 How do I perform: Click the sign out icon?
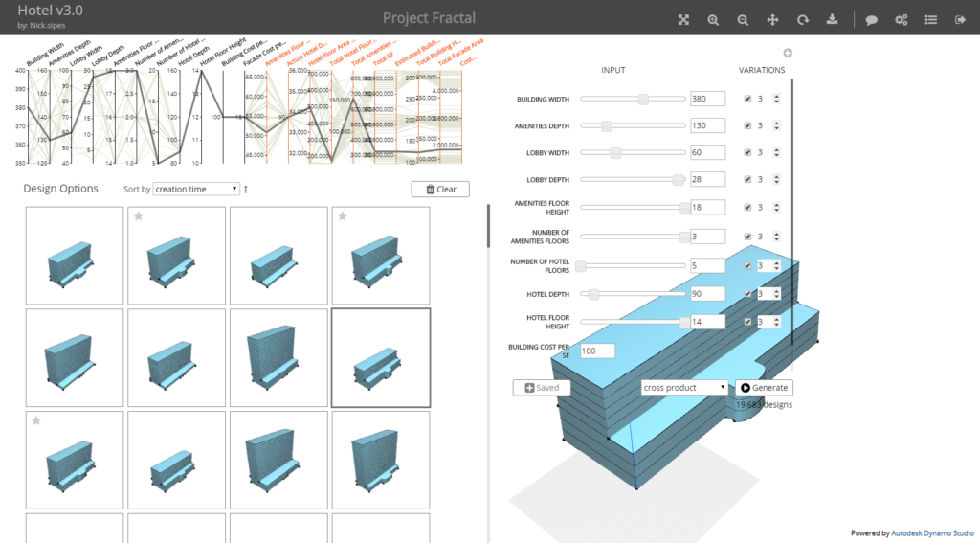point(961,20)
